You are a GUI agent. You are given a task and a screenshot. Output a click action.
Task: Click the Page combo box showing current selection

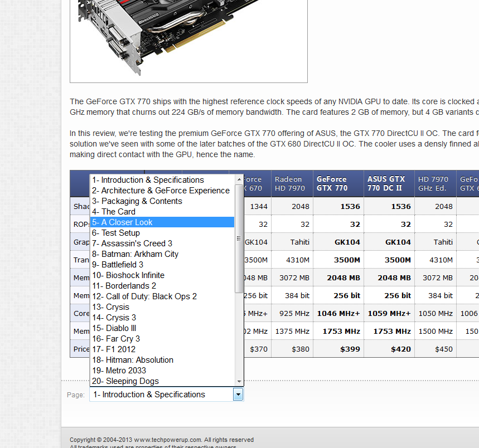(167, 395)
